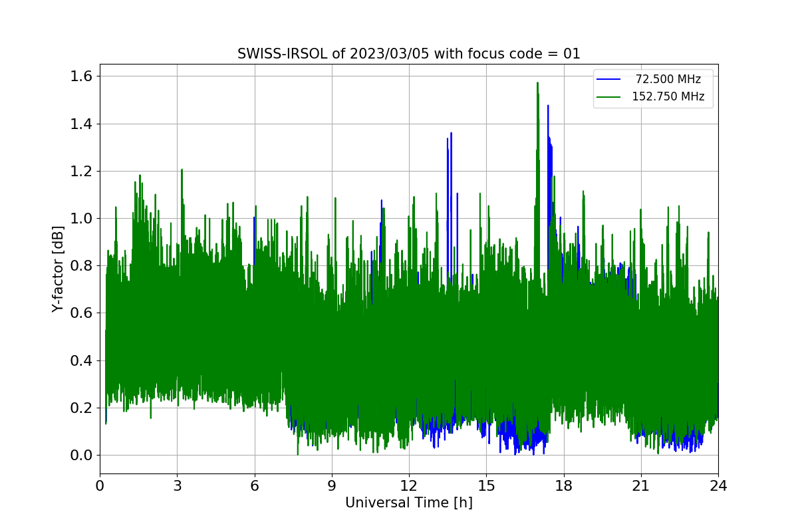Click the x-axis tick label '9'
Viewport: 798px width, 532px height.
point(332,485)
